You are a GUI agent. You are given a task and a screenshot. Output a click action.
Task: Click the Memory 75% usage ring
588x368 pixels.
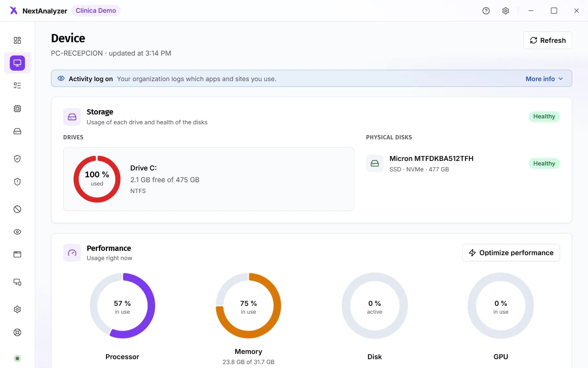249,306
